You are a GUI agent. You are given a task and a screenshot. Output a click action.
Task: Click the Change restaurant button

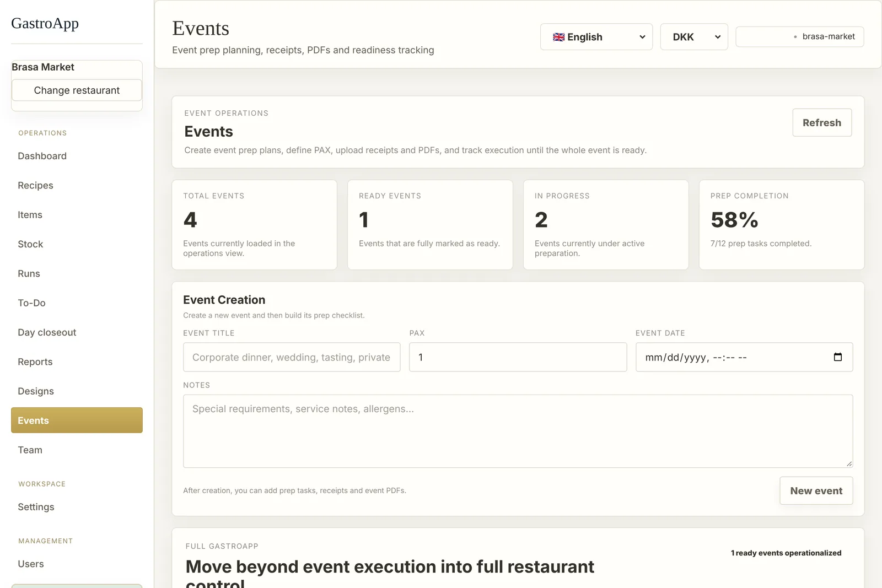coord(77,90)
